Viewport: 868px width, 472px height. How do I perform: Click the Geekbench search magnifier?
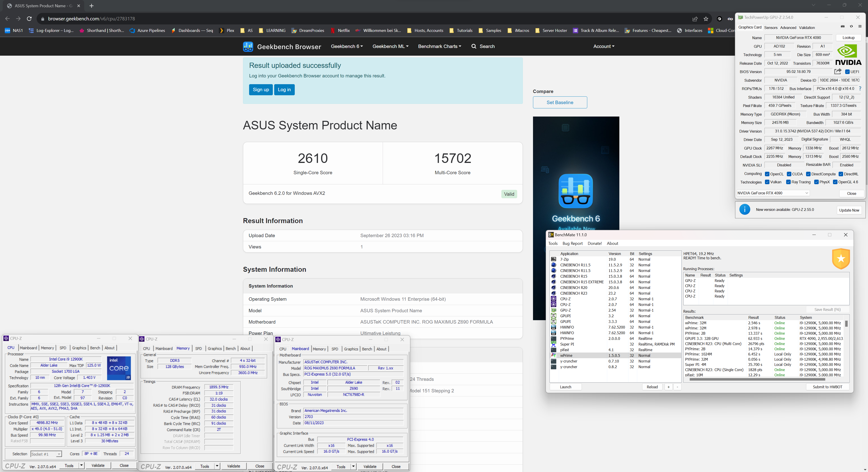click(474, 47)
